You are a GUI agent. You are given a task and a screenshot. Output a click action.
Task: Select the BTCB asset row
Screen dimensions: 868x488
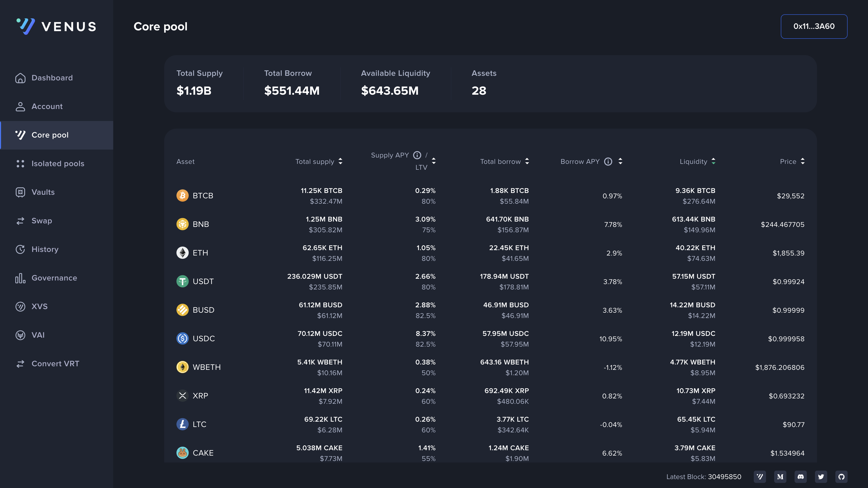203,196
